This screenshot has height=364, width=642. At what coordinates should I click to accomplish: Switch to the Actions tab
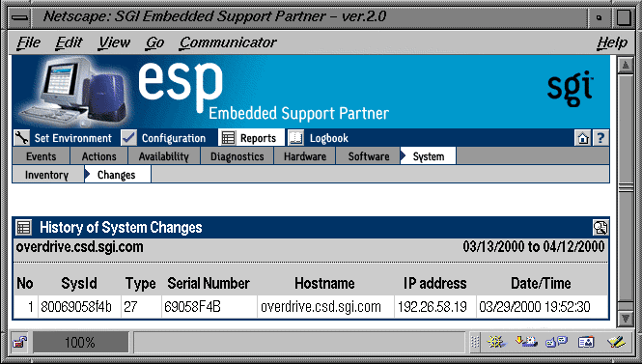(x=99, y=156)
